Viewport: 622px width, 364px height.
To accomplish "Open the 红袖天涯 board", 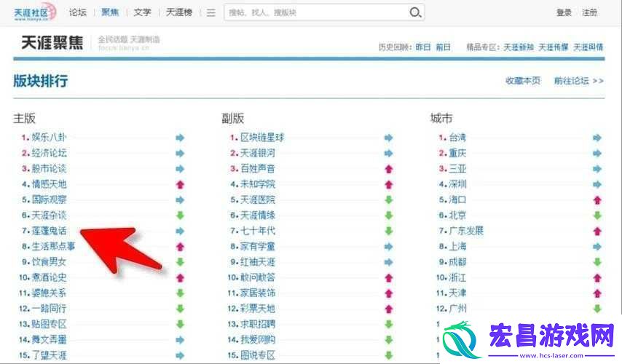I will click(x=258, y=261).
